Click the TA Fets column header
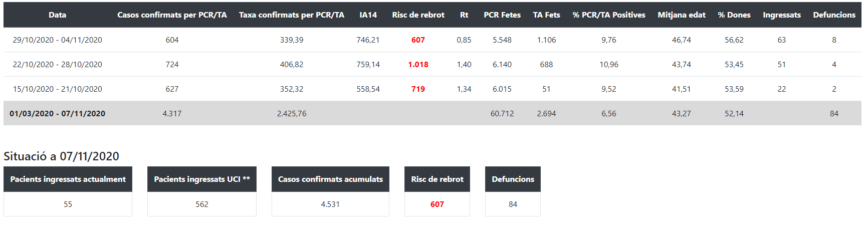The width and height of the screenshot is (868, 229). (x=546, y=15)
